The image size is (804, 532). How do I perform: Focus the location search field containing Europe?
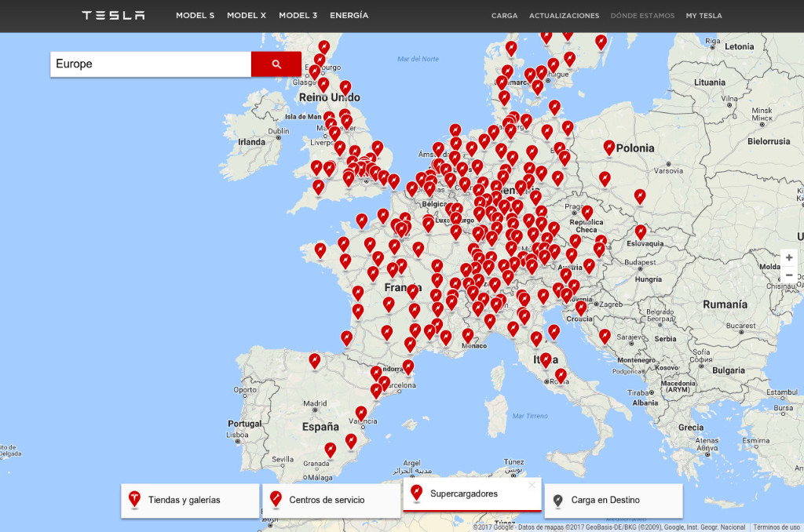point(151,64)
